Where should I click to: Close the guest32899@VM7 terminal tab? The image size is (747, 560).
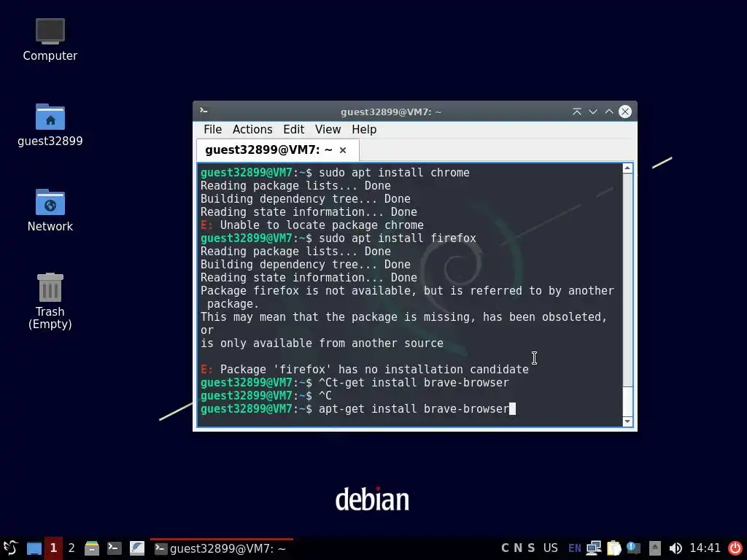(x=343, y=150)
